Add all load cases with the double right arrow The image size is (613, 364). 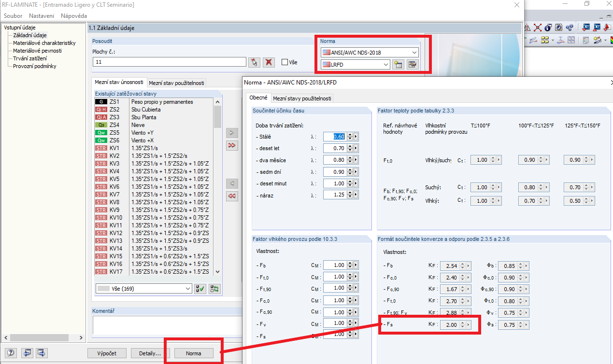[x=232, y=145]
